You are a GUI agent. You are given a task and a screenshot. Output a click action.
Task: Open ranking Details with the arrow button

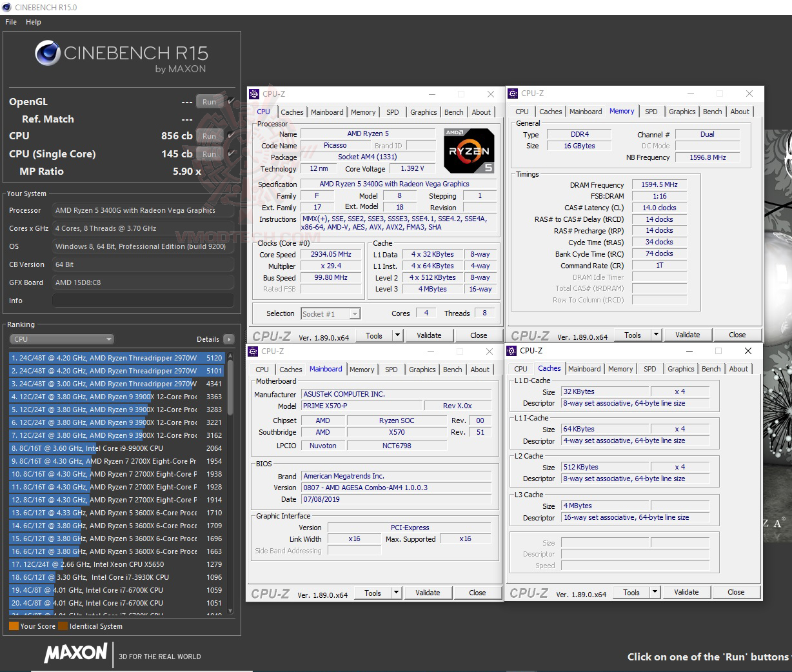click(228, 339)
